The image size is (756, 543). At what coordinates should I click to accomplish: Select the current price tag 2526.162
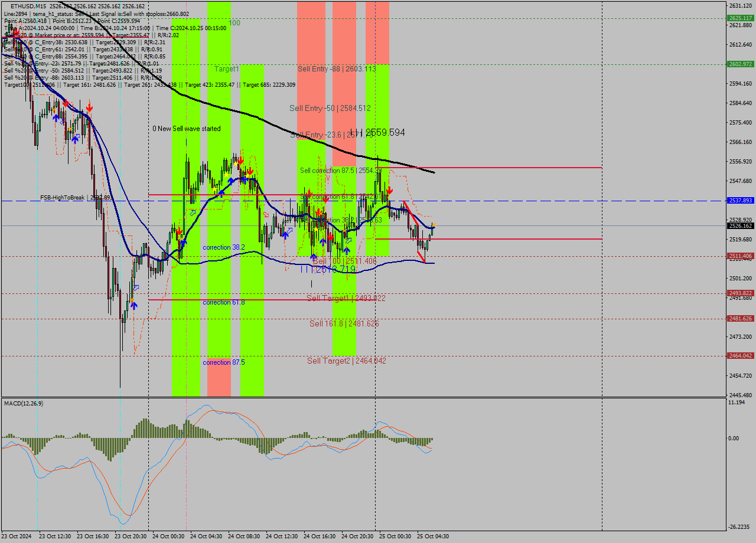click(x=740, y=226)
